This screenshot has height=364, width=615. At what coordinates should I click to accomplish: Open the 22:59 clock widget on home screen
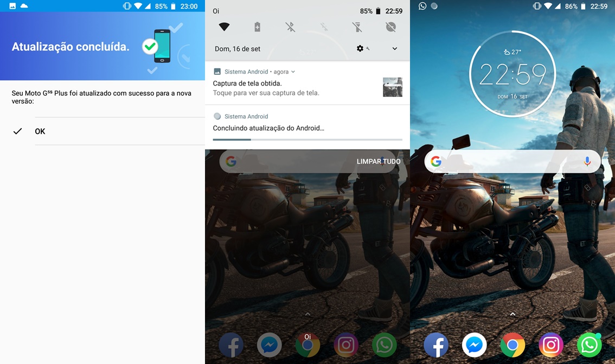point(512,74)
